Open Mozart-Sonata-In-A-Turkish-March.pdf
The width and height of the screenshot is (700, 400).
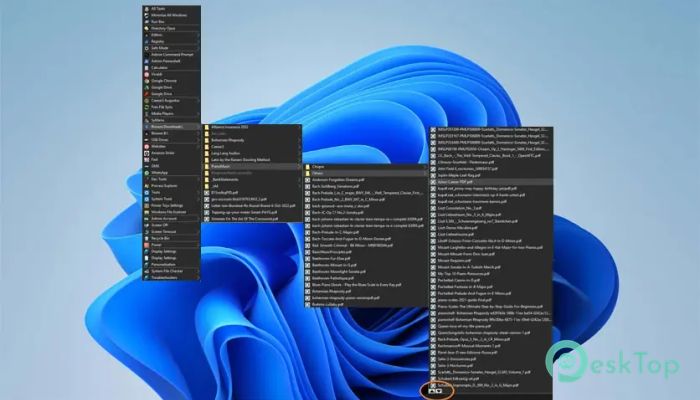click(x=491, y=267)
